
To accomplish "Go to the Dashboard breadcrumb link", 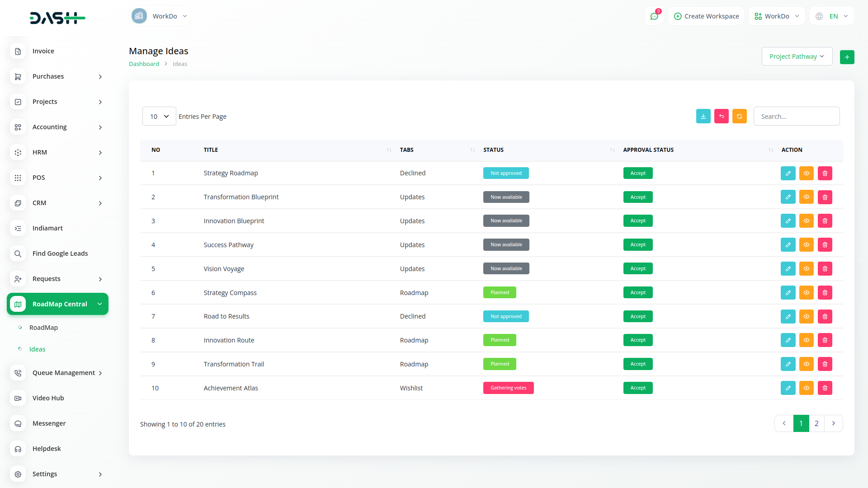I will pos(144,64).
